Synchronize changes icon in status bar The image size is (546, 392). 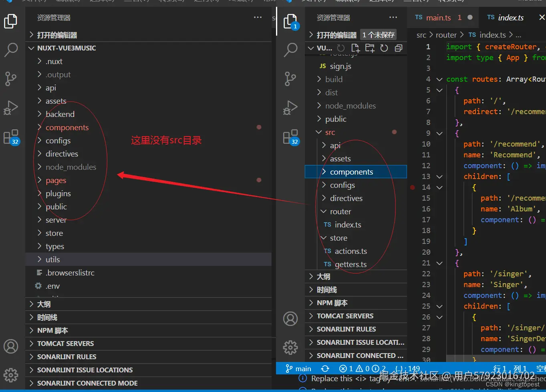point(325,369)
